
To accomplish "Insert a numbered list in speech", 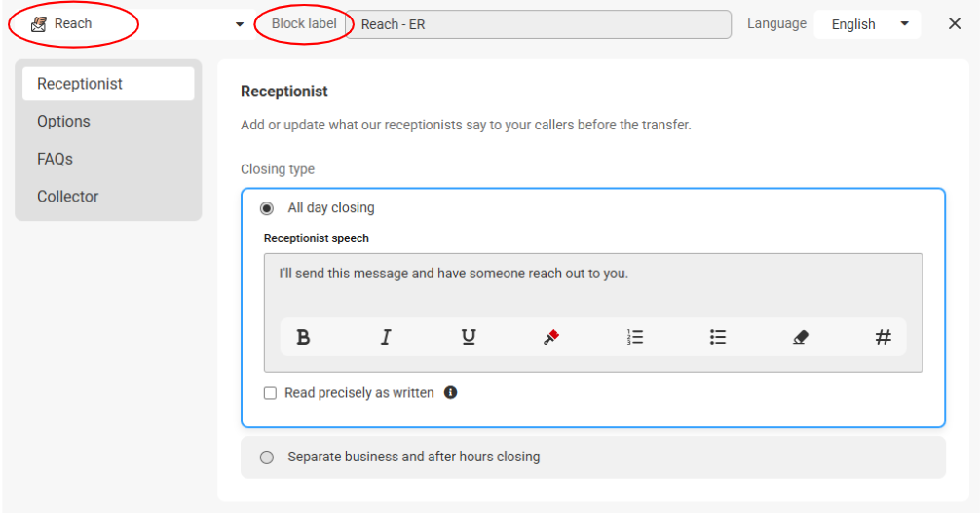I will [634, 338].
